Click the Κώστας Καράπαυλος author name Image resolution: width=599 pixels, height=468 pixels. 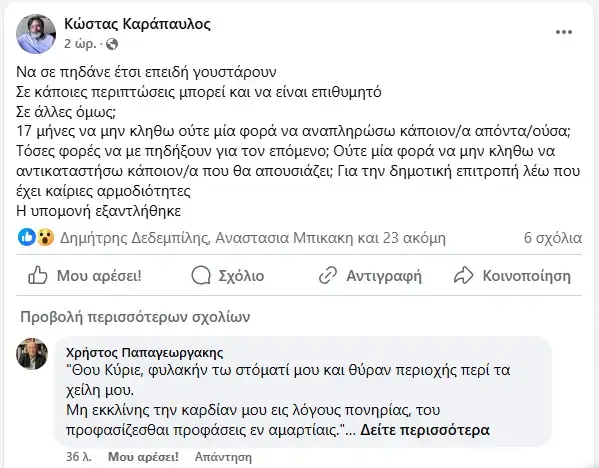point(137,24)
